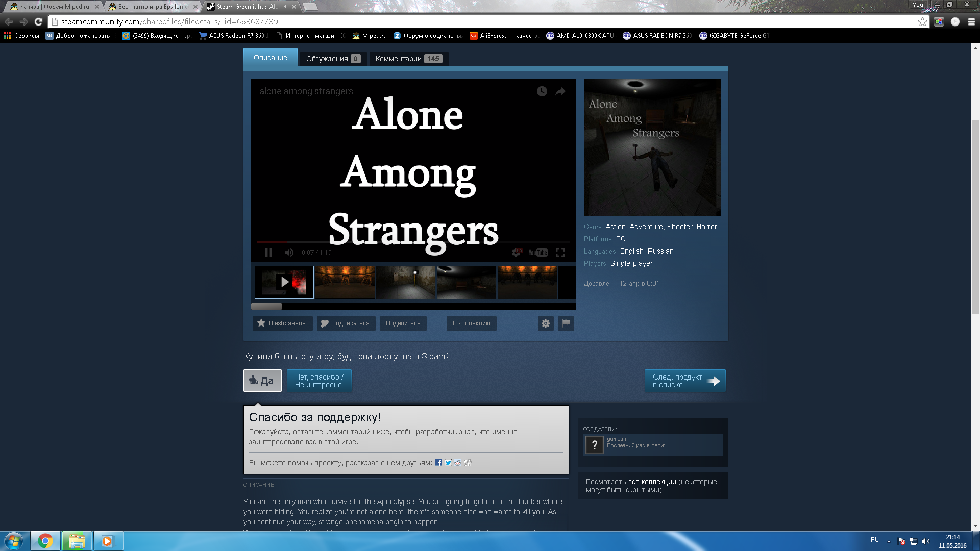The width and height of the screenshot is (980, 551).
Task: Open the second screenshot thumbnail with creatures
Action: pos(345,282)
